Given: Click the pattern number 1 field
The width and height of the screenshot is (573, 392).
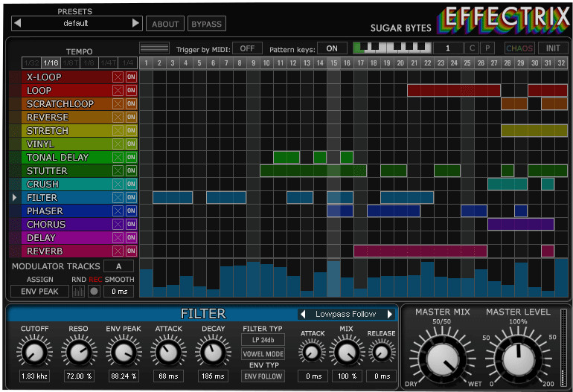Looking at the screenshot, I should point(448,48).
